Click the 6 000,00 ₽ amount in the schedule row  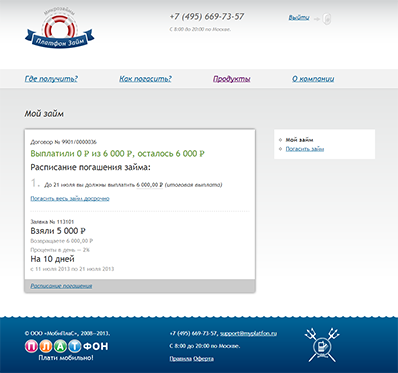[x=150, y=185]
